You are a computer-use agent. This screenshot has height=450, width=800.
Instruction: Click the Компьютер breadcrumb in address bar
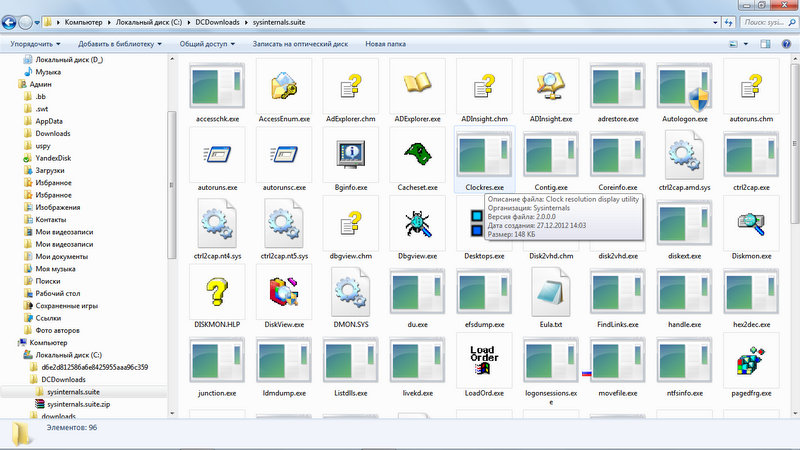point(83,22)
